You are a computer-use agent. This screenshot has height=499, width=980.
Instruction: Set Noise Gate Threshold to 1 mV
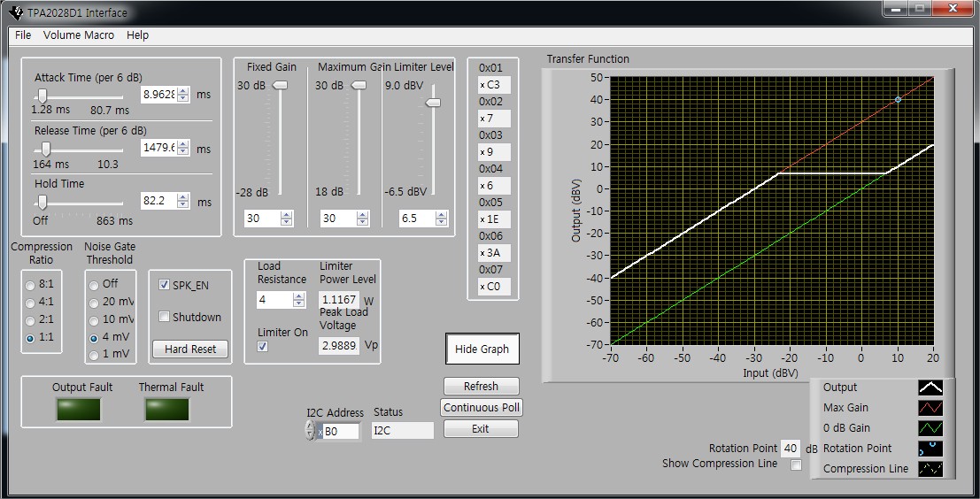(x=94, y=356)
